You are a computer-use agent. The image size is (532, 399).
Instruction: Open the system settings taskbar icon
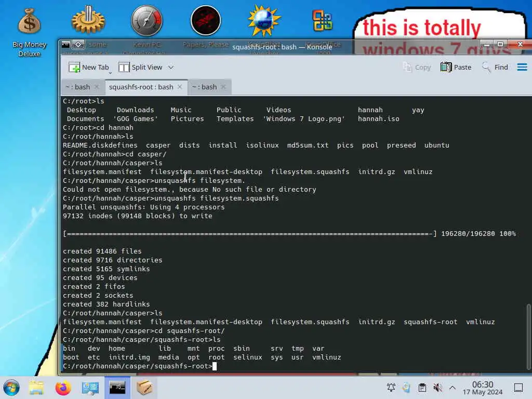(90, 388)
